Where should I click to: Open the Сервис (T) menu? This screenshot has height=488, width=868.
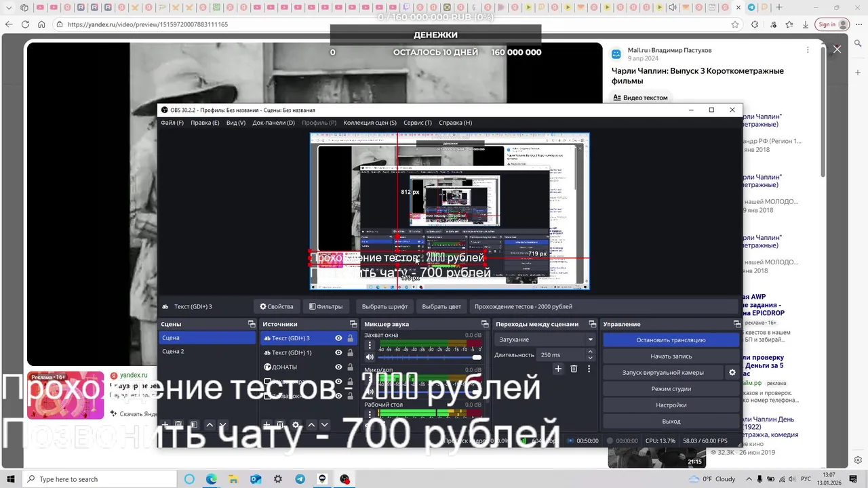click(418, 123)
